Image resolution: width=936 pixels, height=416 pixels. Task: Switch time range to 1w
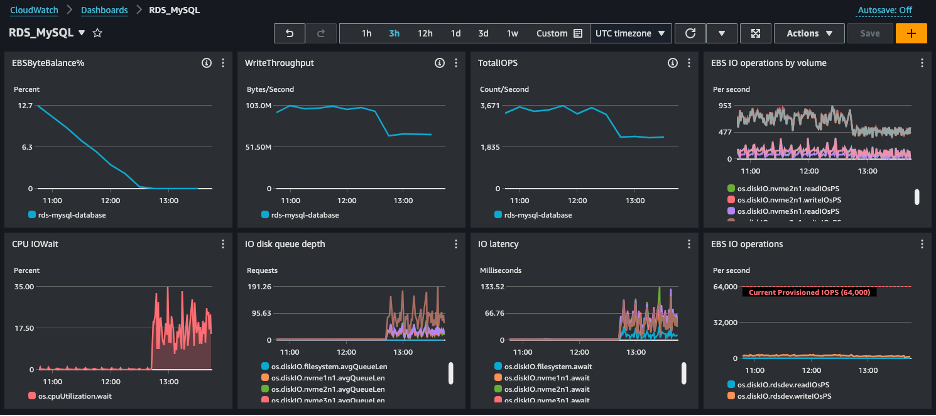512,33
